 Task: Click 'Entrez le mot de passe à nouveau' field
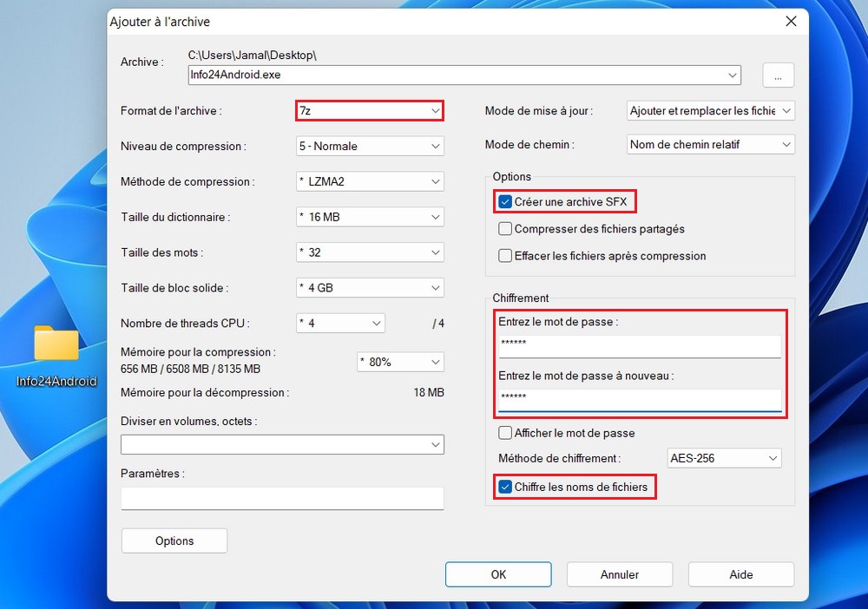[x=640, y=401]
